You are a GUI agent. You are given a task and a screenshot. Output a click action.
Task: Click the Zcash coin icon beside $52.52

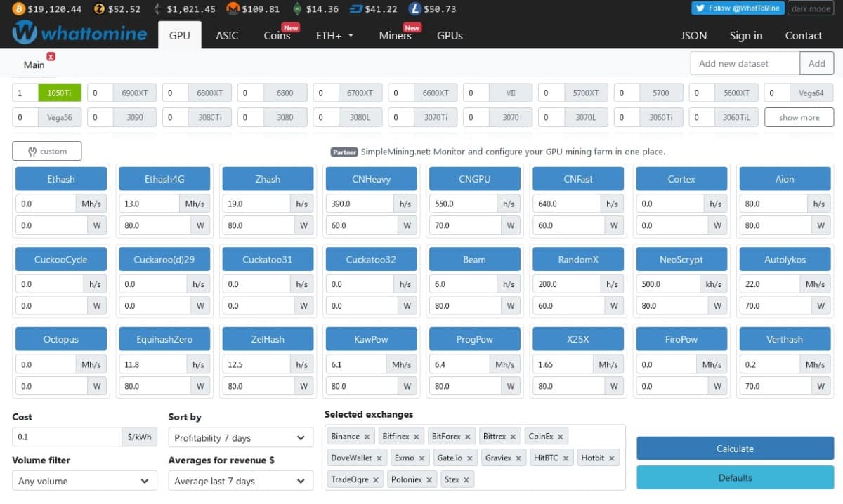click(x=99, y=8)
